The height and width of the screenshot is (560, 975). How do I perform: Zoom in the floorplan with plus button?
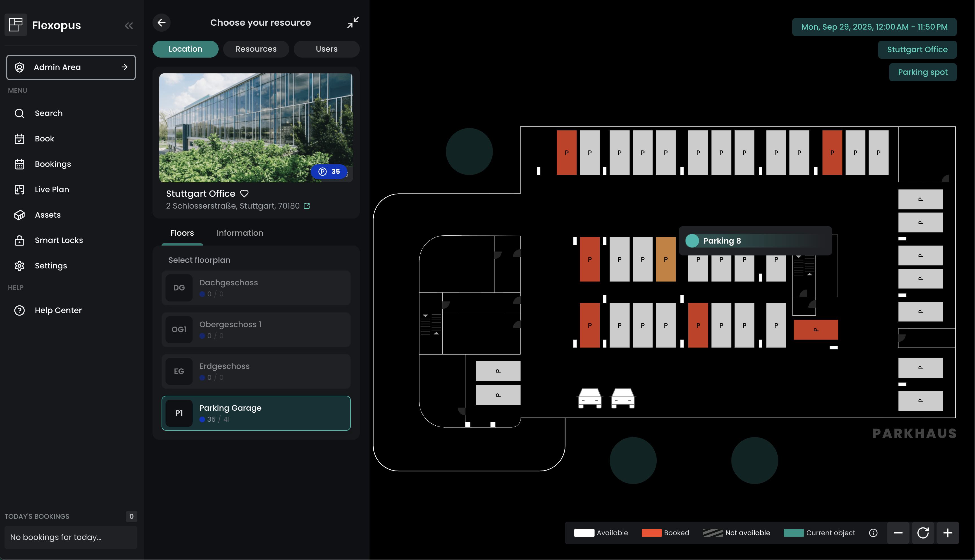948,533
